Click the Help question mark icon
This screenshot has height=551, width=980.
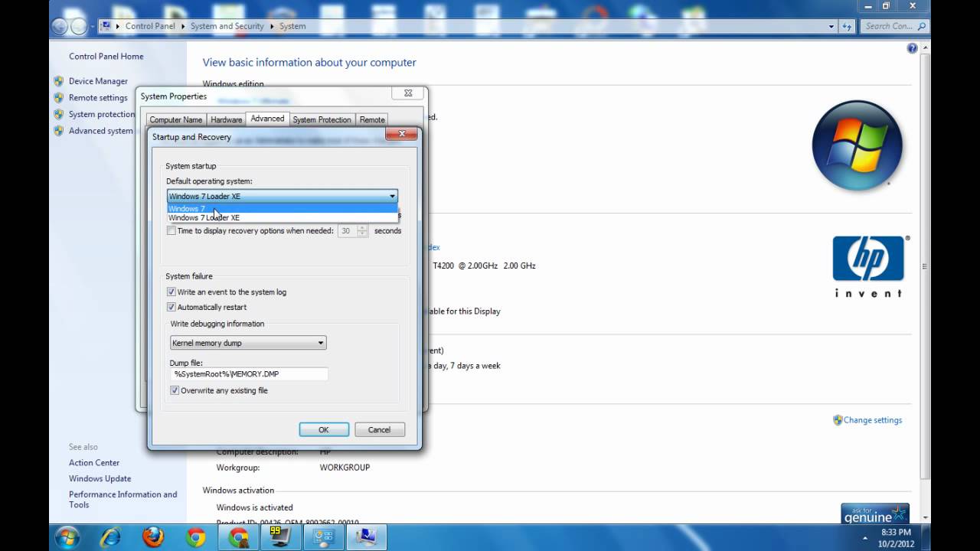[912, 48]
